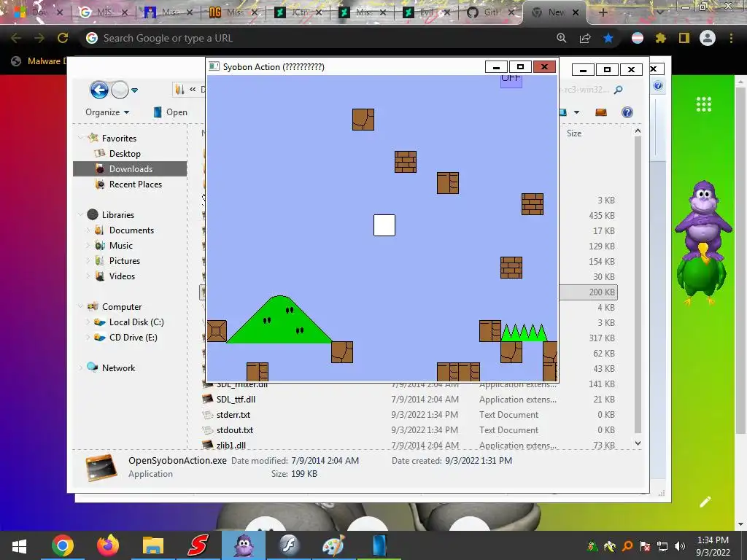Open the Chrome profile avatar

coord(708,38)
